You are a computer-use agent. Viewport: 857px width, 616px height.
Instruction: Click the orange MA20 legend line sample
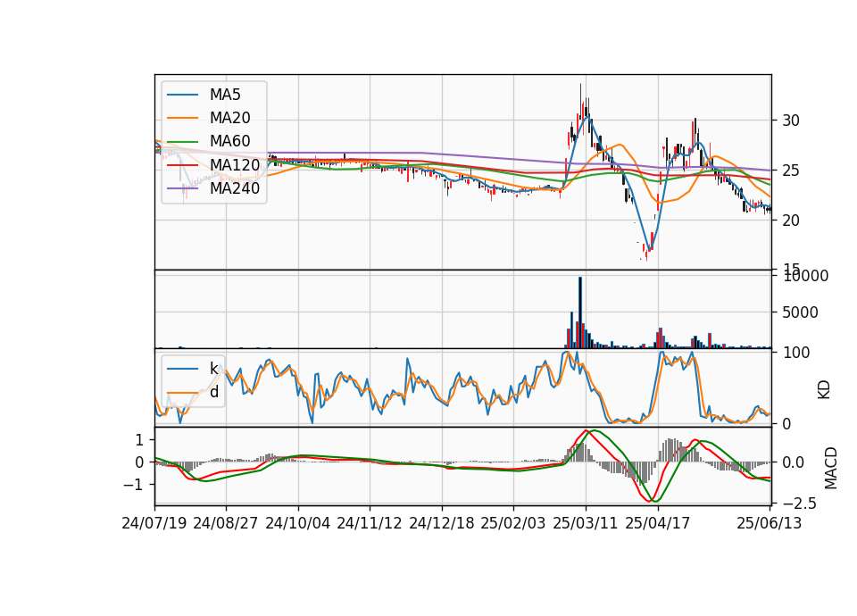click(182, 118)
